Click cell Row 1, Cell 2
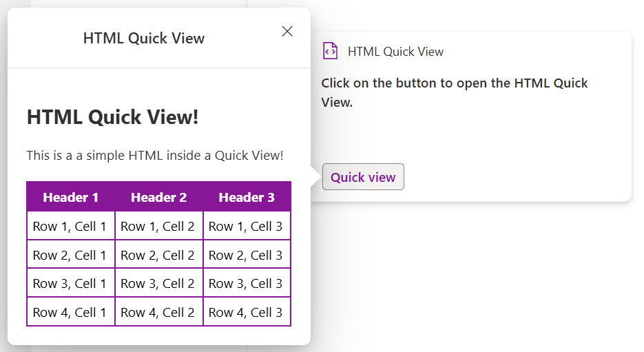The height and width of the screenshot is (352, 644). coord(158,226)
